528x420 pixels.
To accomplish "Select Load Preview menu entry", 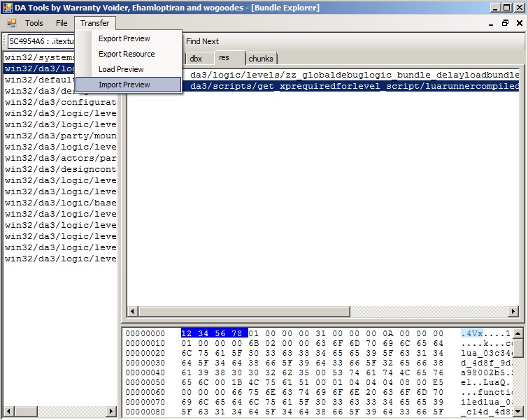I will [x=121, y=69].
